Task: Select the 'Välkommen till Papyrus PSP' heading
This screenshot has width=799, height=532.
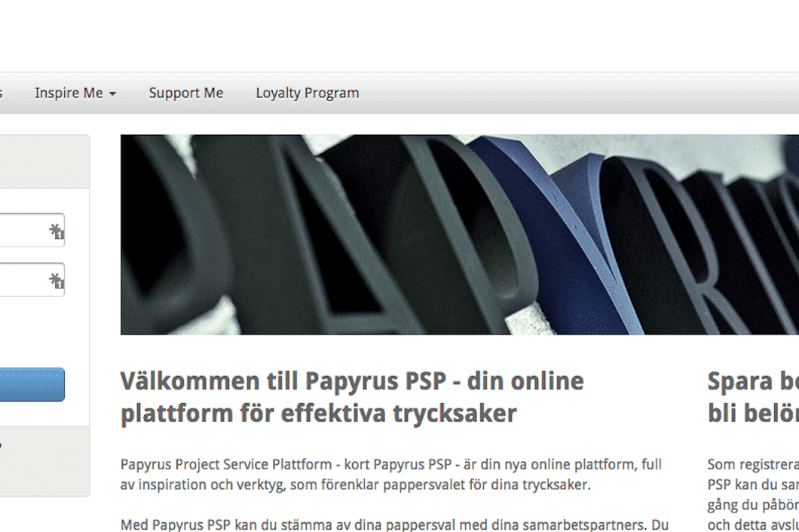Action: 352,397
